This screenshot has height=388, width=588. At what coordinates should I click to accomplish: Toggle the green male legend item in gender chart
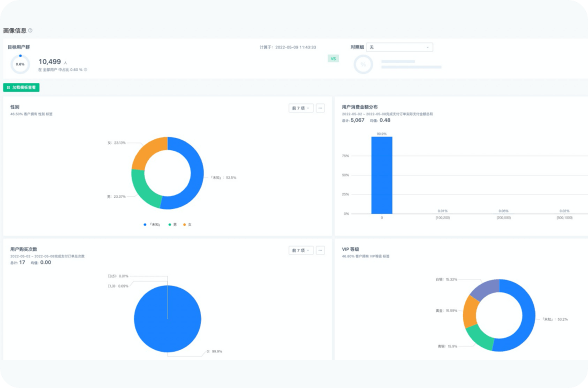pos(172,225)
